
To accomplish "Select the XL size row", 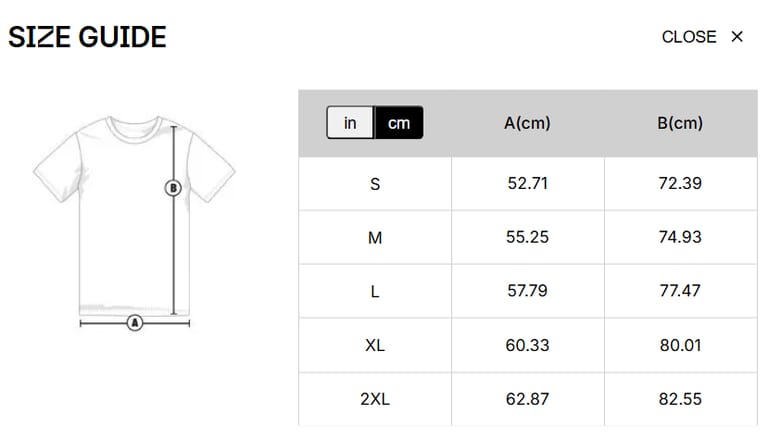I will pos(375,345).
